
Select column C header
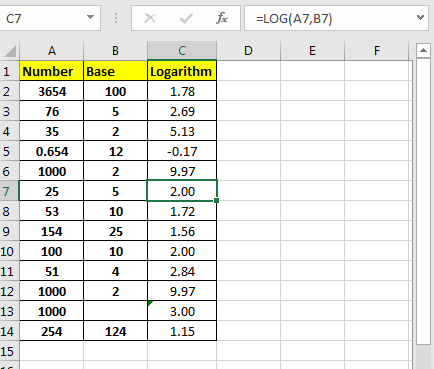coord(182,51)
